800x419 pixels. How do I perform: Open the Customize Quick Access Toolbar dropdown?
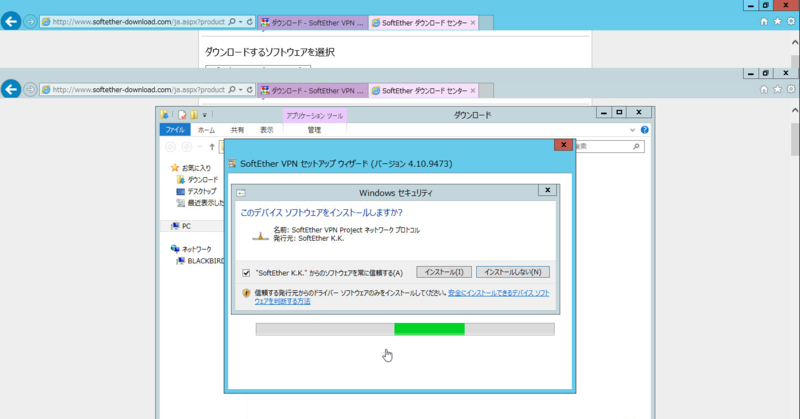point(205,115)
